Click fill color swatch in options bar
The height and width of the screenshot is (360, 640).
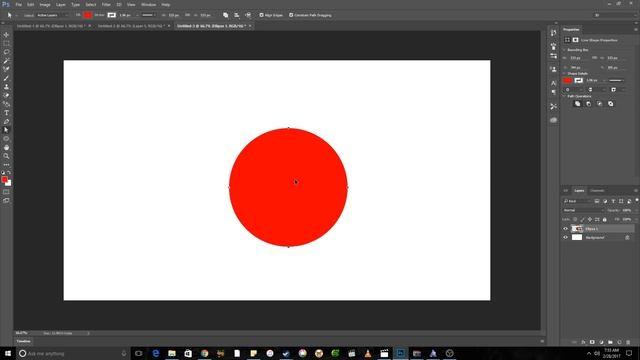tap(88, 15)
